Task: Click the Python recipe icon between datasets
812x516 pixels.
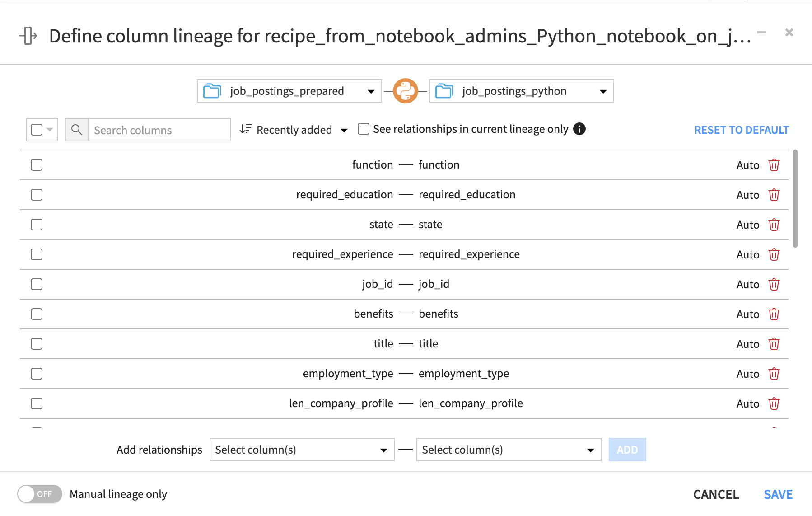Action: (x=406, y=91)
